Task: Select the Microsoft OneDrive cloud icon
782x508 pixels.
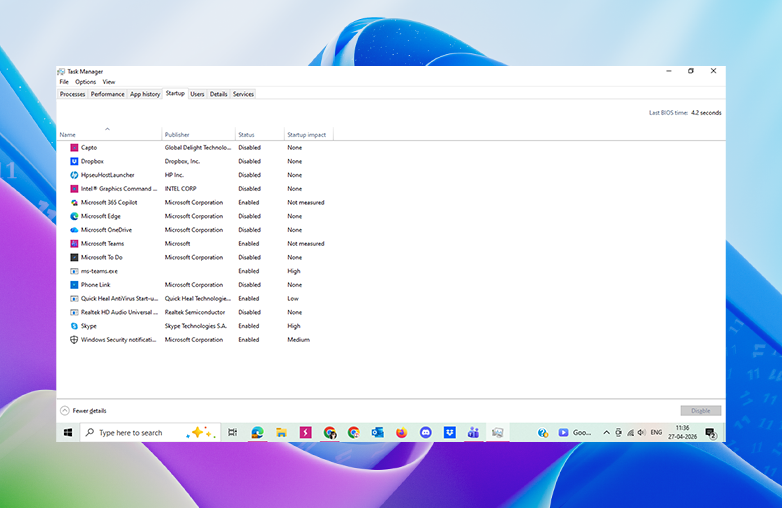Action: 74,230
